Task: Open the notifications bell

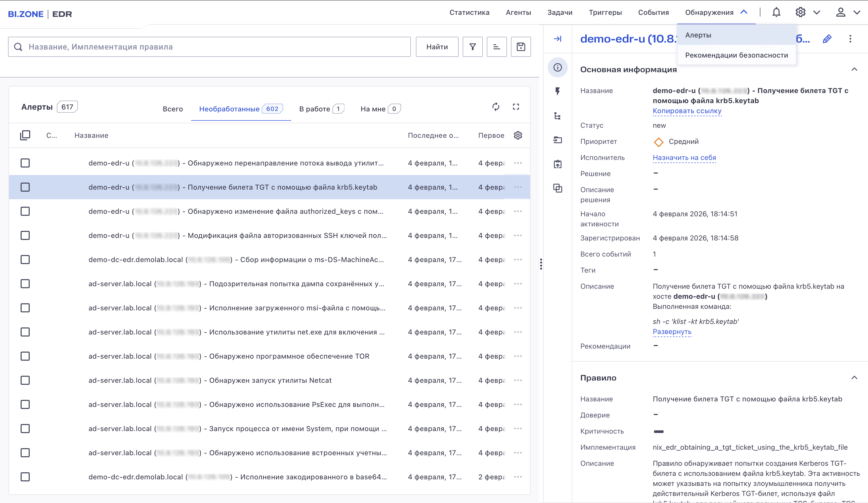Action: pos(776,12)
